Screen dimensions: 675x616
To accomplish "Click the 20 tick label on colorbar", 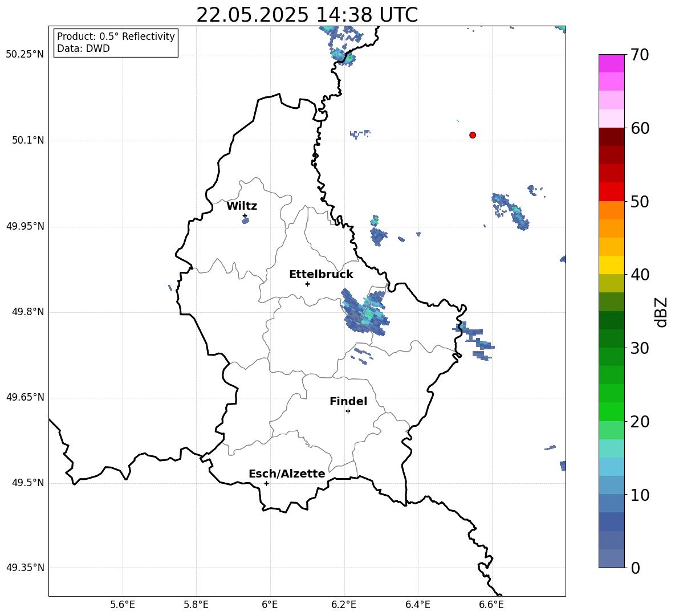I will (640, 422).
